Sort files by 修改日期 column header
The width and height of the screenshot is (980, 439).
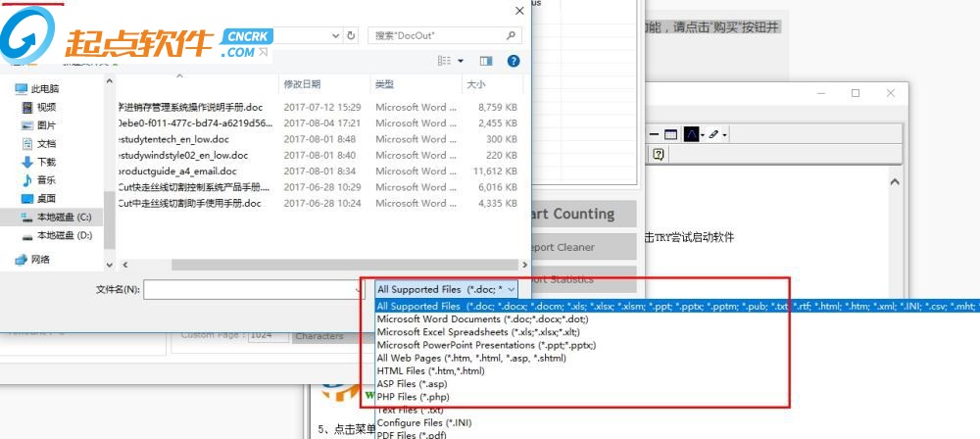[x=302, y=84]
